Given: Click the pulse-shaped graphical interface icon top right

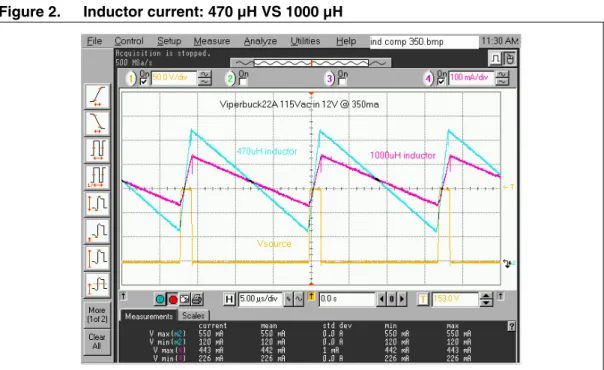Looking at the screenshot, I should pos(495,59).
